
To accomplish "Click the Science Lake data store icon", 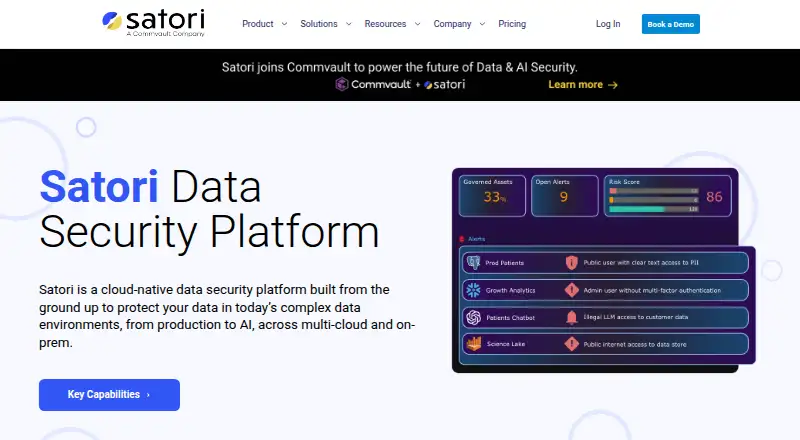I will point(474,344).
